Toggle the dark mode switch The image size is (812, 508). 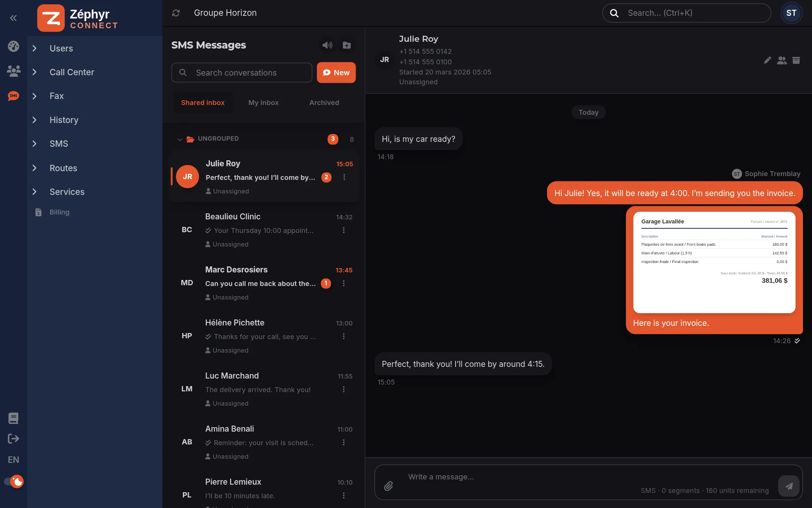[x=14, y=481]
